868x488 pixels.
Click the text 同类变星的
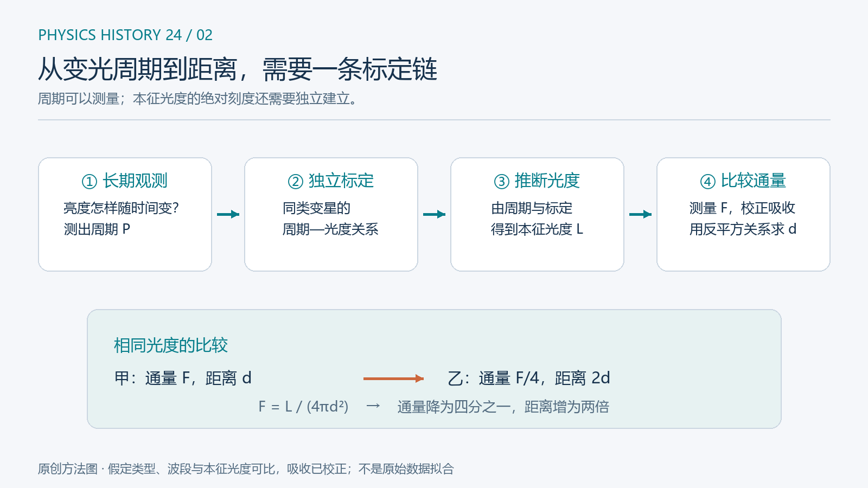[316, 208]
